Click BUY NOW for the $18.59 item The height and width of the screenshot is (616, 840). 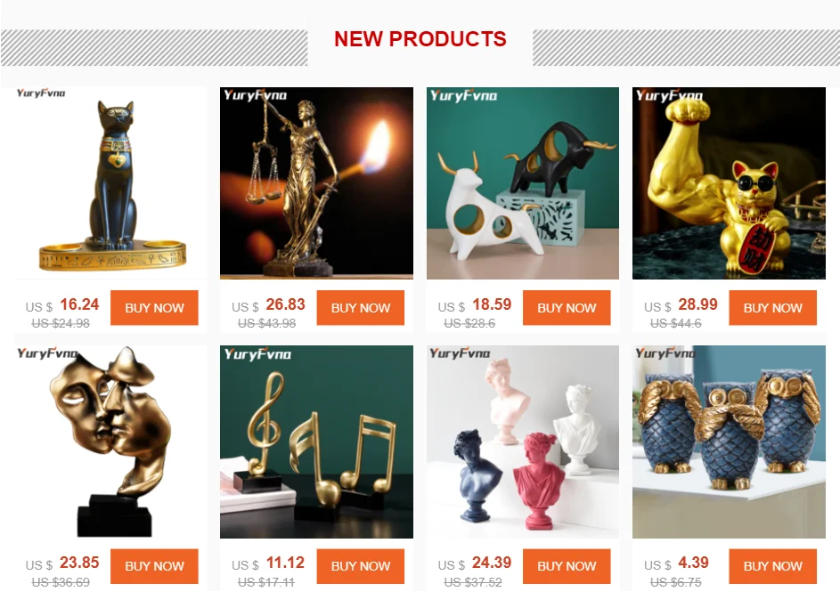pos(567,308)
